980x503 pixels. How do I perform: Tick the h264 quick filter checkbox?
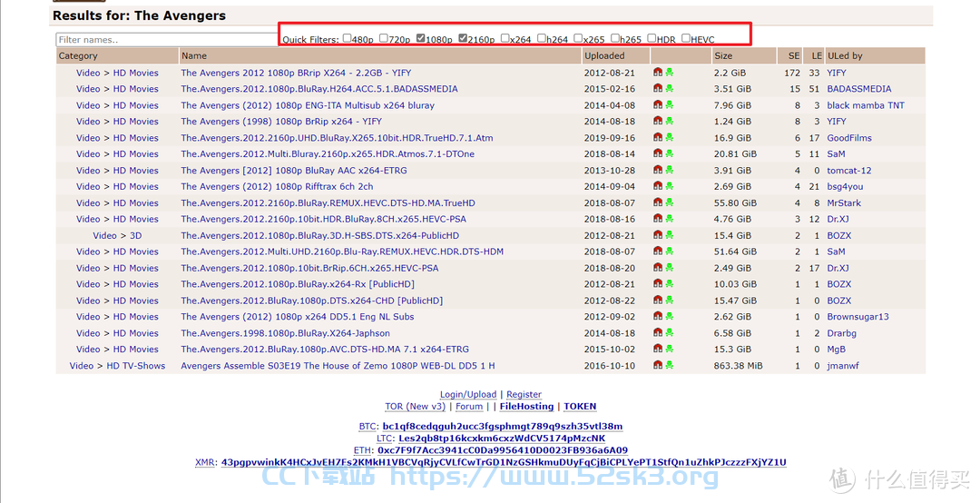(541, 38)
